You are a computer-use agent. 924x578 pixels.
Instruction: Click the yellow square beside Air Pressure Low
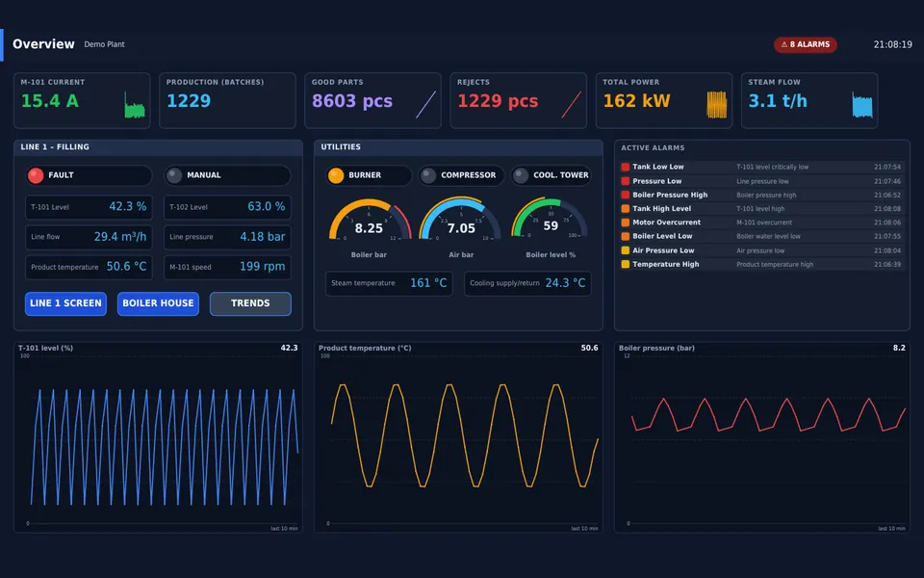[626, 250]
